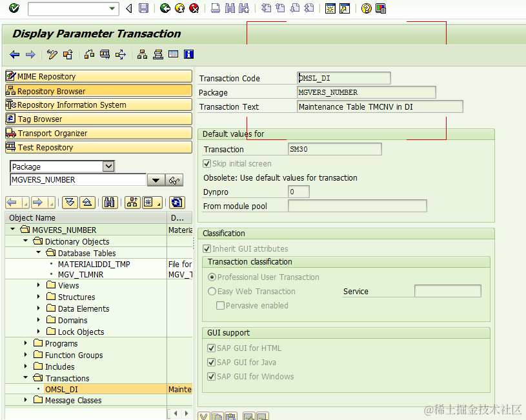Collapse the Transactions folder
The width and height of the screenshot is (526, 420).
point(26,377)
